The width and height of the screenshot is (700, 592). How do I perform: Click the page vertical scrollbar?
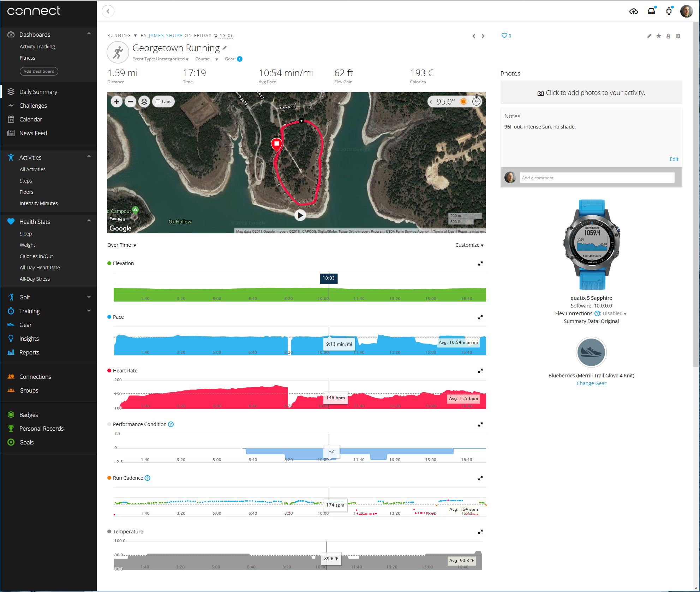point(696,194)
